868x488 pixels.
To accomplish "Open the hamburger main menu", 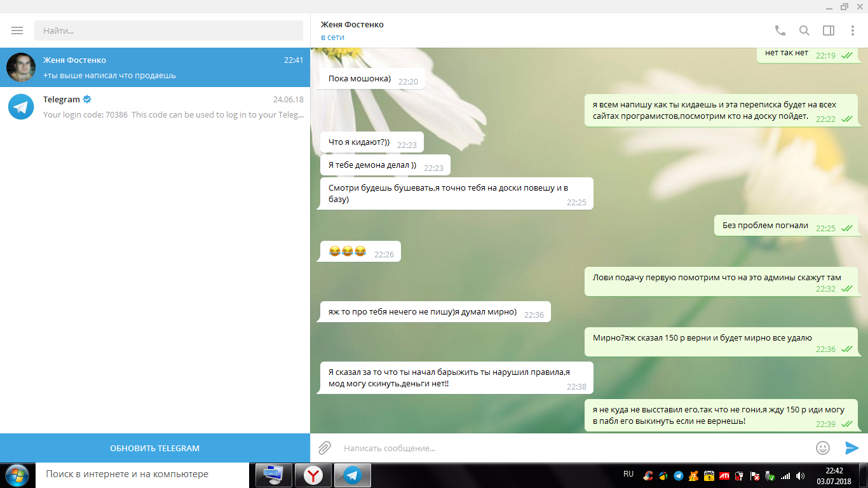I will [x=17, y=30].
